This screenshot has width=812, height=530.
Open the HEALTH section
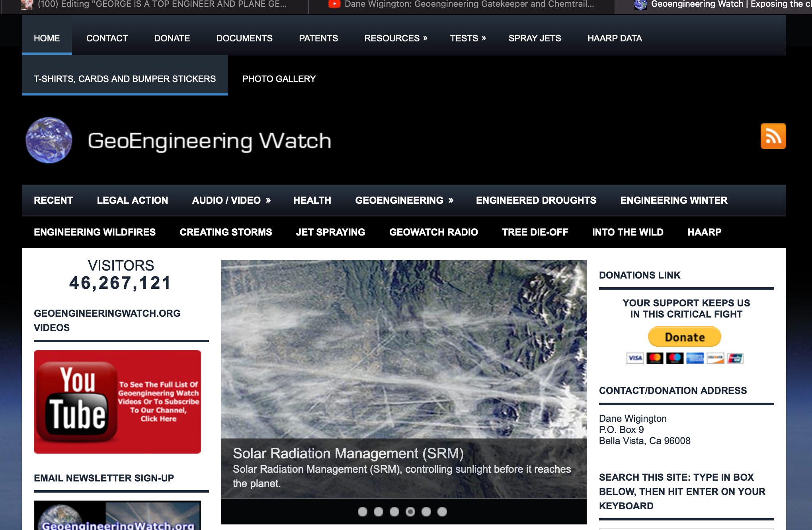pos(312,200)
